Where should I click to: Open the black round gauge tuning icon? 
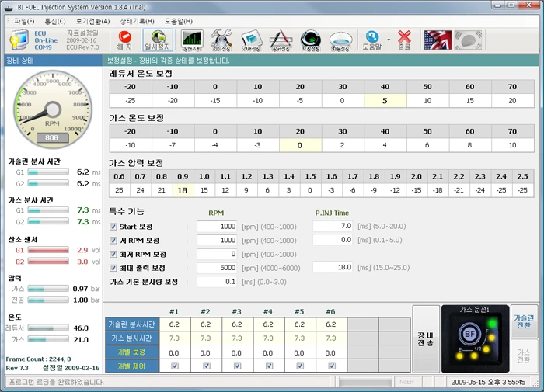[311, 40]
